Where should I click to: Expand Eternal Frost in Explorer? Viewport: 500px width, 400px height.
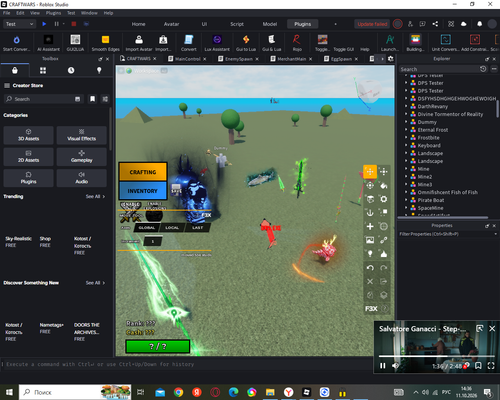406,130
